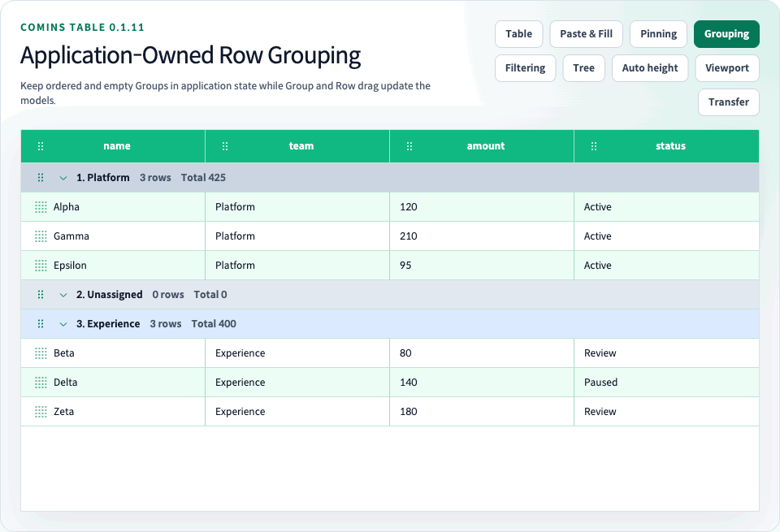
Task: Click the Total 425 group summary
Action: [x=203, y=178]
